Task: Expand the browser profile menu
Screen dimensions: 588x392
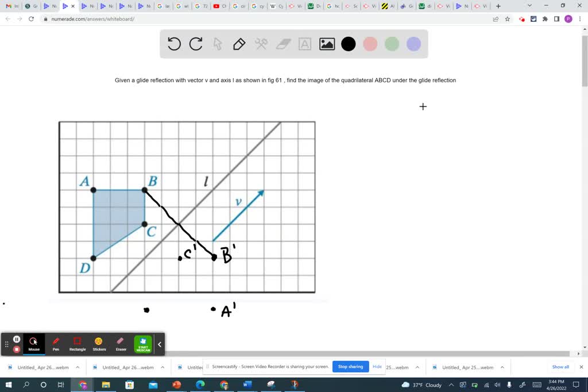Action: (x=568, y=19)
